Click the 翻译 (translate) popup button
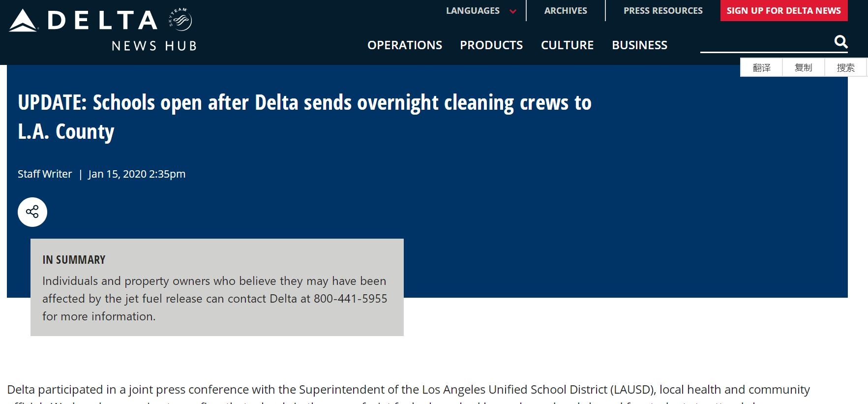Image resolution: width=868 pixels, height=404 pixels. (761, 67)
